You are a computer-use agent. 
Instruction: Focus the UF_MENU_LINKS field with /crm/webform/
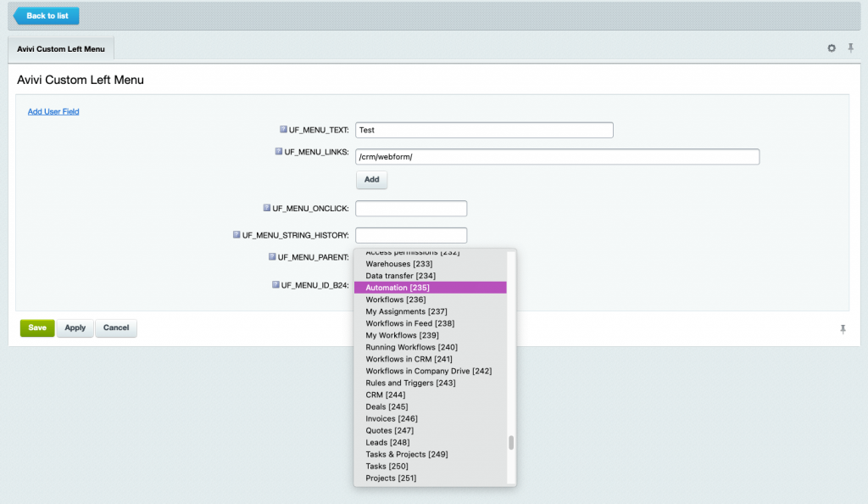coord(558,157)
